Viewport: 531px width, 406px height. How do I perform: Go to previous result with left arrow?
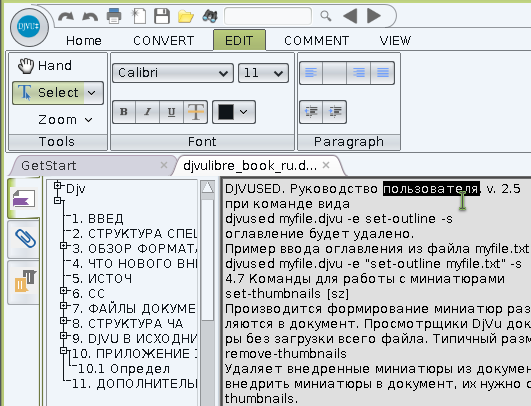pyautogui.click(x=351, y=16)
